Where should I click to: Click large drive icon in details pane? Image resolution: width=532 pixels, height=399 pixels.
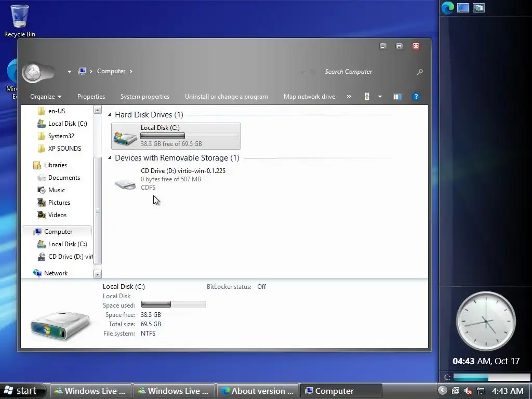coord(60,325)
